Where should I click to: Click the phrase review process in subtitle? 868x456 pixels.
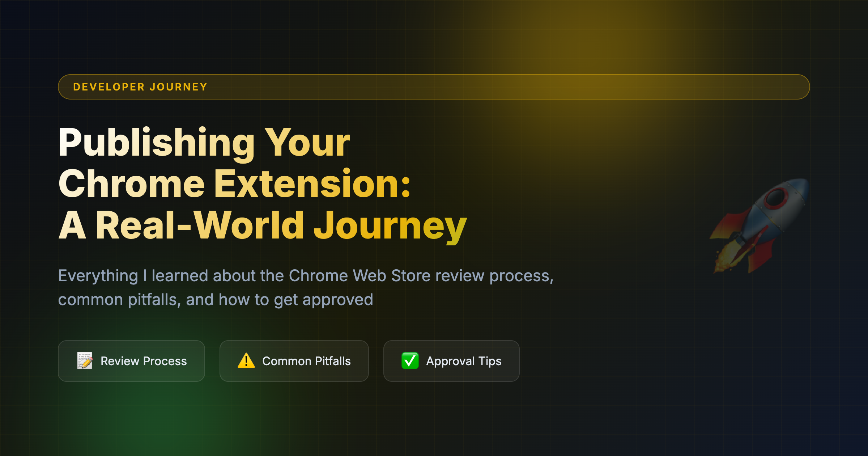pyautogui.click(x=494, y=276)
